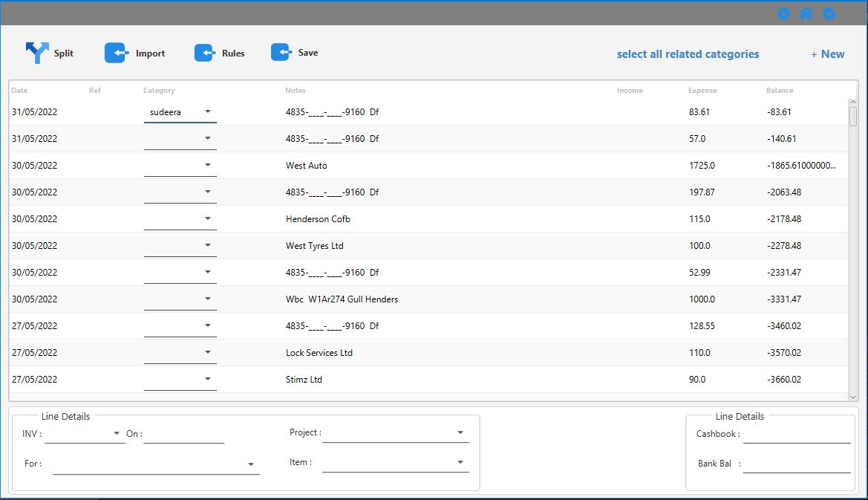868x500 pixels.
Task: Expand the For dropdown field
Action: [x=251, y=464]
